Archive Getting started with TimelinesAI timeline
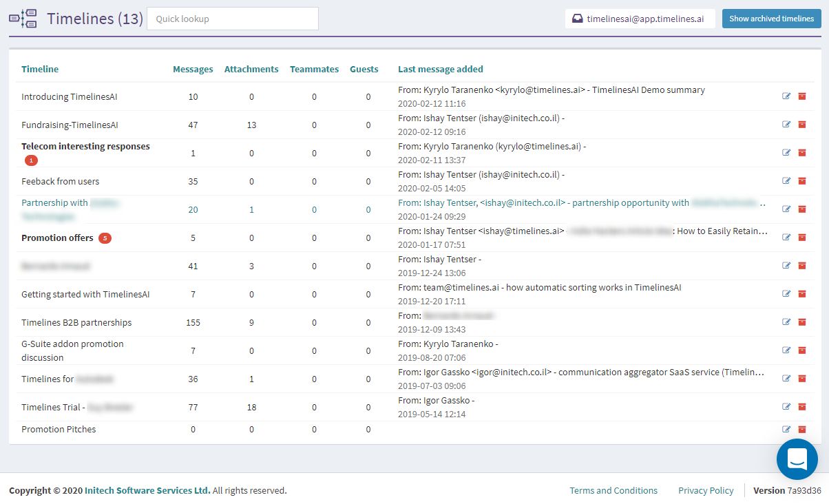 [x=802, y=294]
